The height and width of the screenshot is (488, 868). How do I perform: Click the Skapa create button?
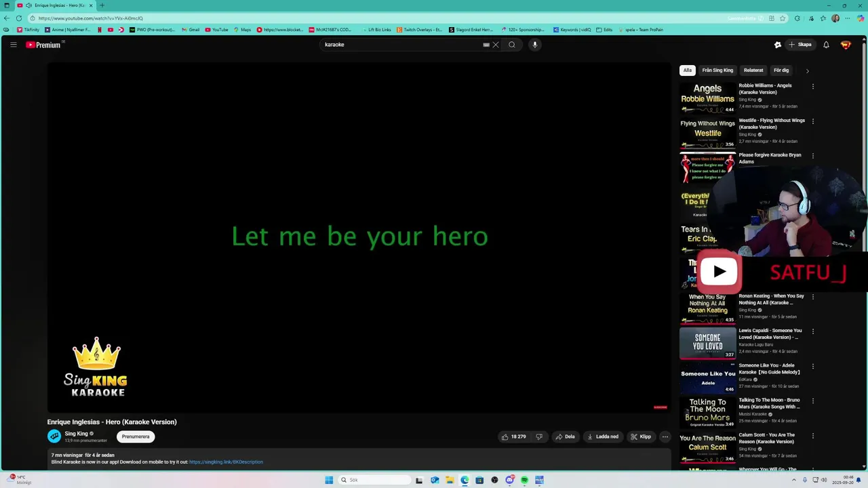[800, 45]
